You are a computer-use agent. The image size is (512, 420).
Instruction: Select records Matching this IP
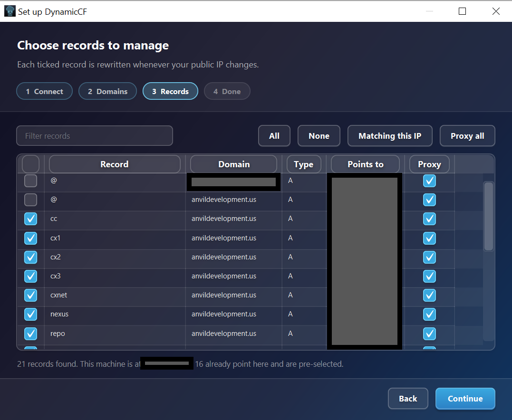pos(390,136)
